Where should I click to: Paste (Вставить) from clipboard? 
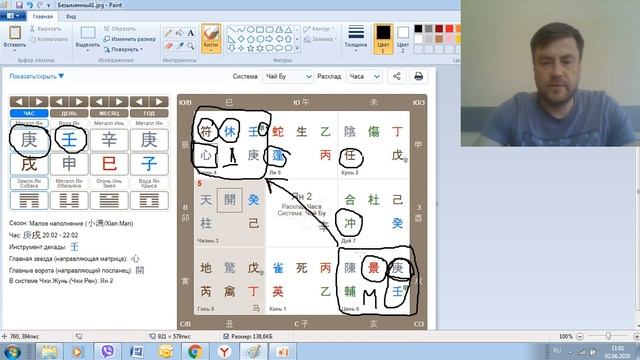[15, 38]
